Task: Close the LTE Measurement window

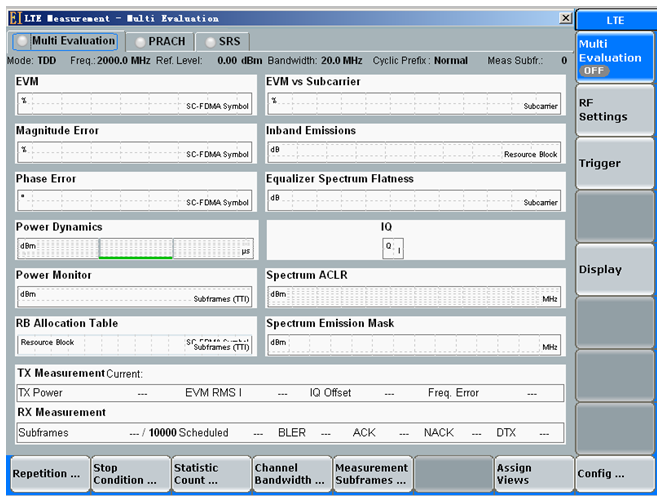Action: 565,18
